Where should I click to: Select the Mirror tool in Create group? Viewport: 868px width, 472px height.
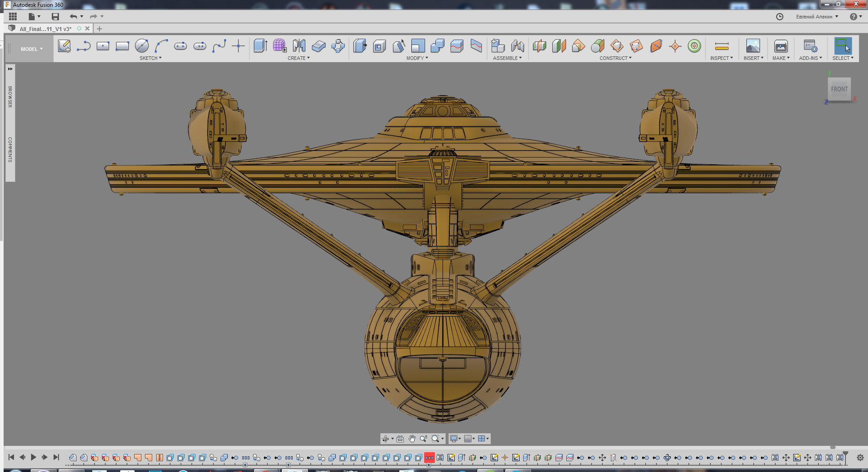pyautogui.click(x=299, y=45)
